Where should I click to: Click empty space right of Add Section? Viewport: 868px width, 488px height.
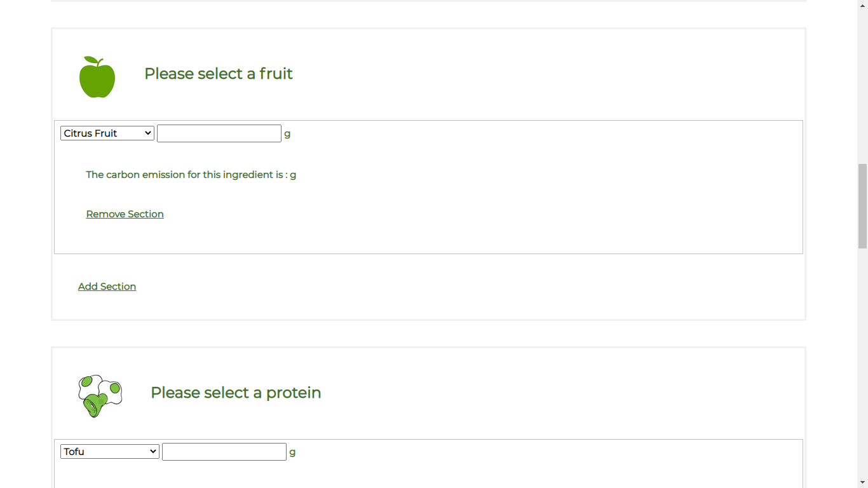pos(445,287)
